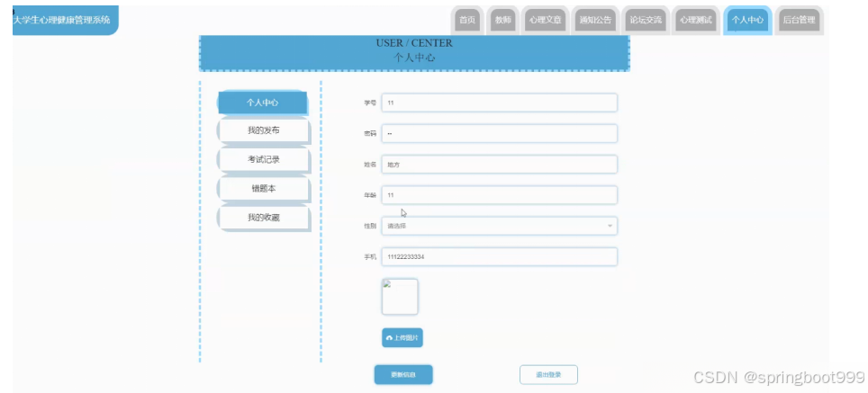Focus the 姓名 input field

pyautogui.click(x=500, y=165)
